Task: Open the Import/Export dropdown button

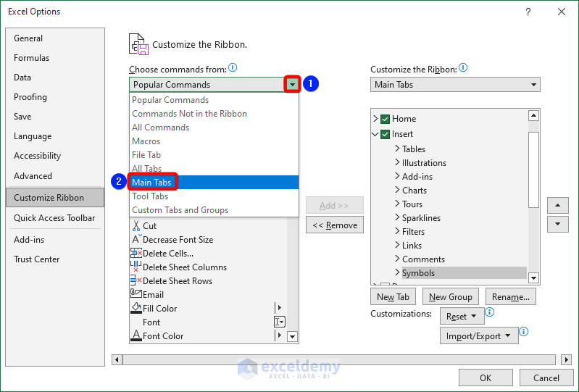Action: coord(479,336)
